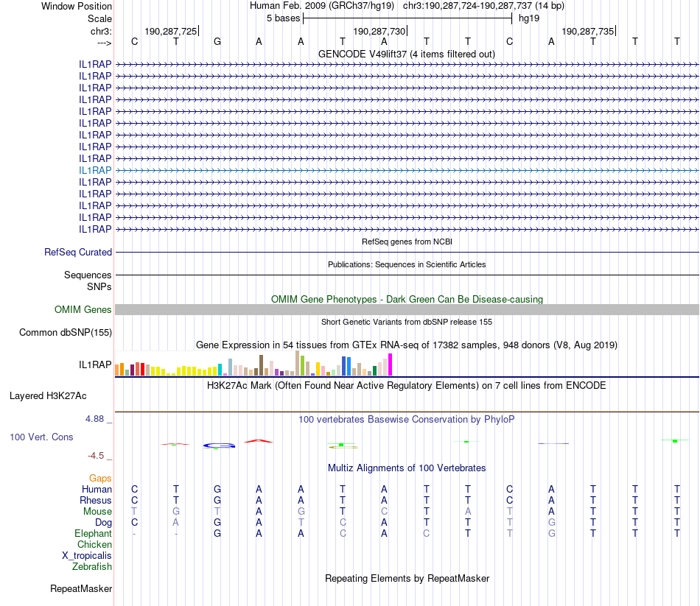
Task: Select the Chicken species row label
Action: [x=94, y=544]
